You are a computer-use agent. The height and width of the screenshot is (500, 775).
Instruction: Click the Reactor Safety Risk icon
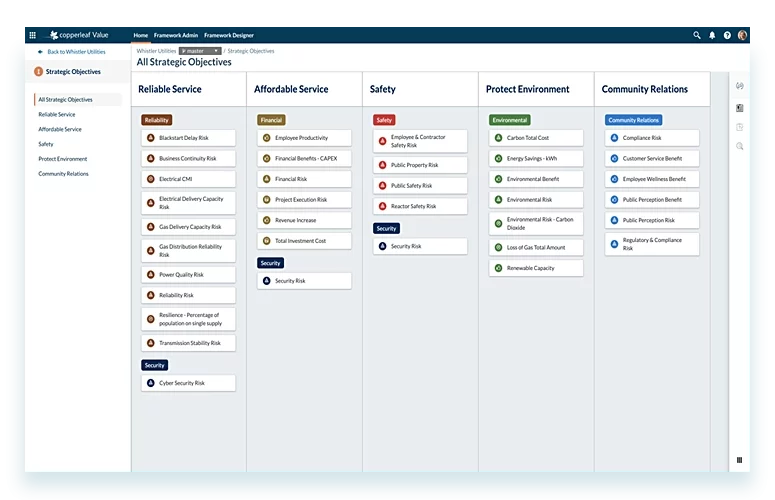point(382,206)
